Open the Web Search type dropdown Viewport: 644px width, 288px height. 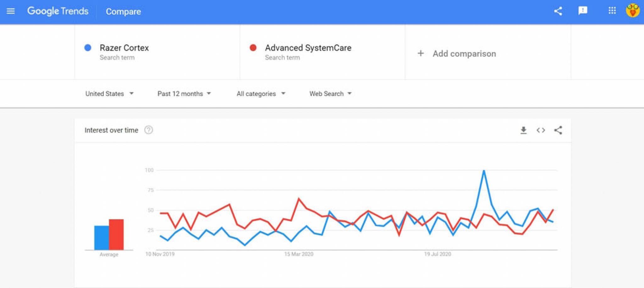point(330,93)
